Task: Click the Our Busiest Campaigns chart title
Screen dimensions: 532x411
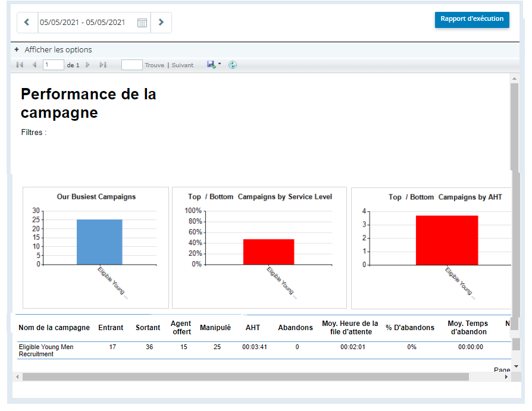Action: point(96,197)
